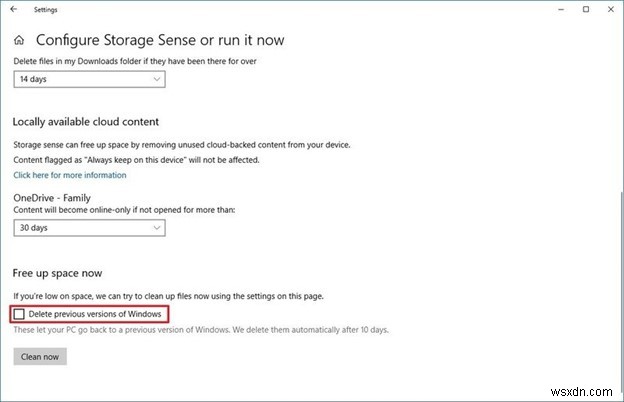624x402 pixels.
Task: Click the 'Locally available cloud content' heading
Action: point(85,122)
